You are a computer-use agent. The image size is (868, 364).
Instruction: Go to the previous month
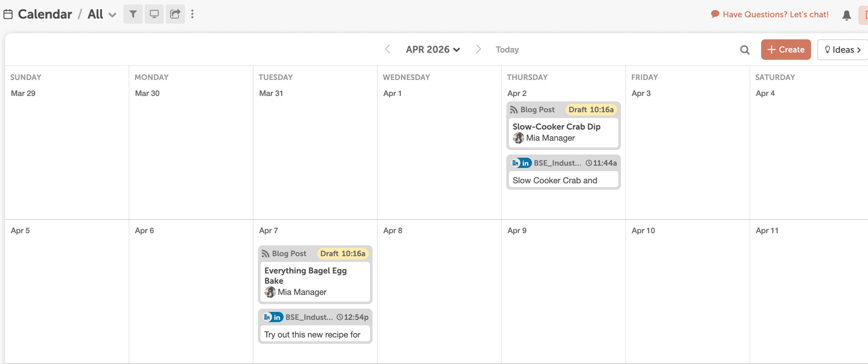[x=388, y=49]
